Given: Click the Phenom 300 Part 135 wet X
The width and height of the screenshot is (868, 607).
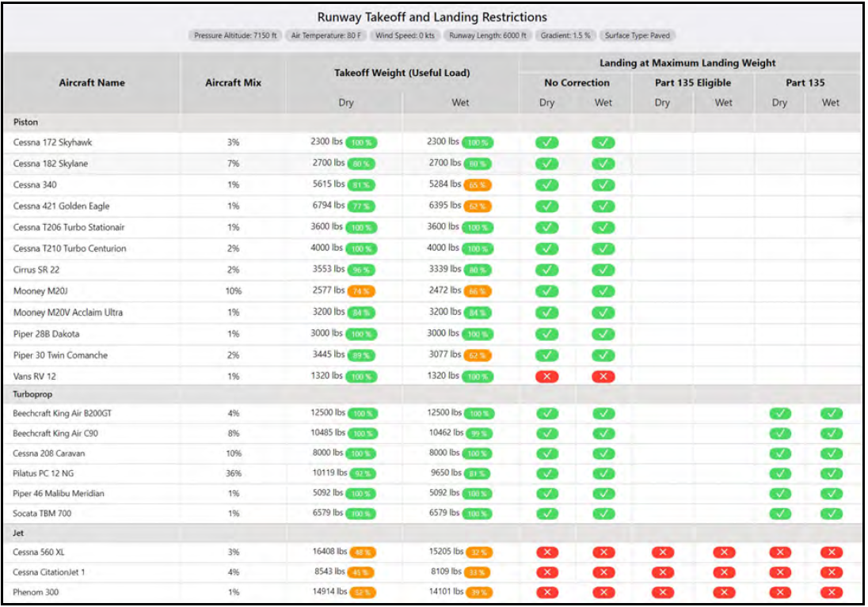Looking at the screenshot, I should [831, 592].
